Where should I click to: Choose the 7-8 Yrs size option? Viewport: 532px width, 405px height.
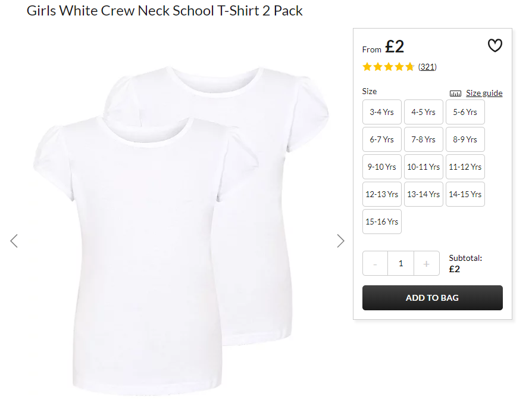click(x=424, y=139)
